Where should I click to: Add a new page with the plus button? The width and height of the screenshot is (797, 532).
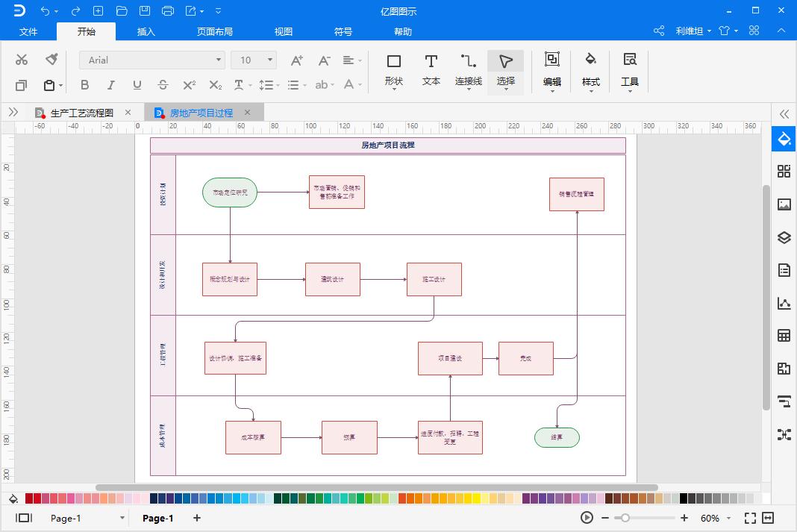click(196, 518)
